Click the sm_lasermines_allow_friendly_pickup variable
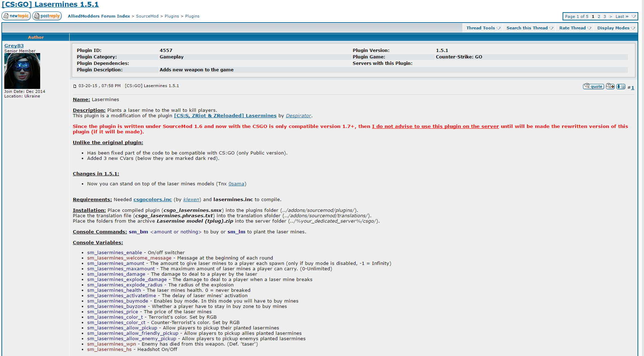Screen dimensions: 644x356 pyautogui.click(x=133, y=333)
